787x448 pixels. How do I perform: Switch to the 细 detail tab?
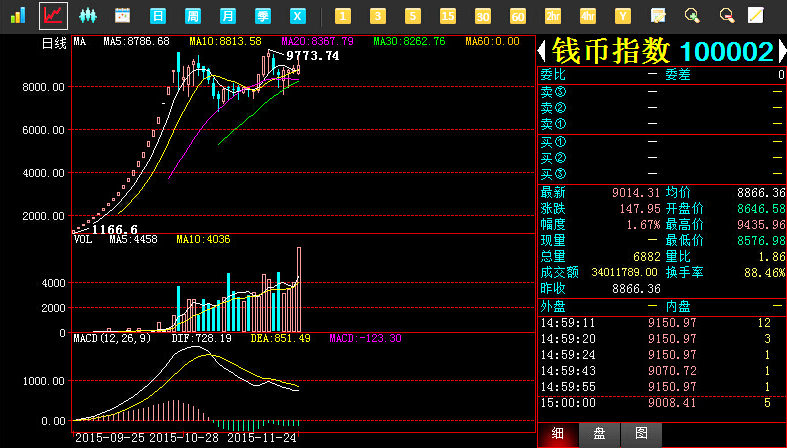click(558, 434)
